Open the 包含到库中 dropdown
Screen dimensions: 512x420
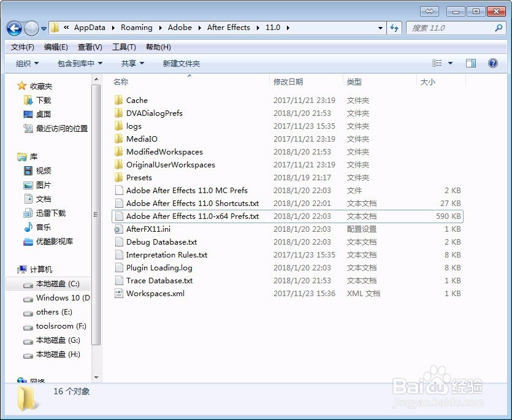pos(80,63)
